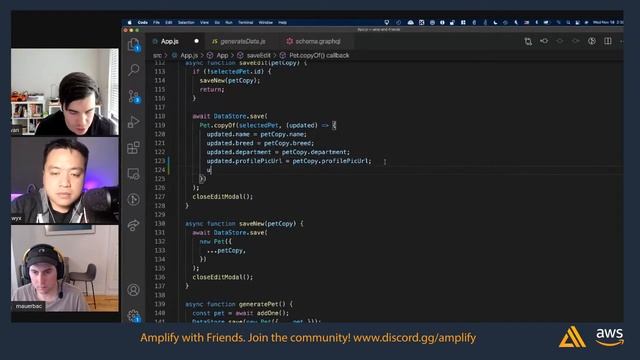The height and width of the screenshot is (360, 640).
Task: Expand the App breadcrumb symbol
Action: [x=222, y=56]
